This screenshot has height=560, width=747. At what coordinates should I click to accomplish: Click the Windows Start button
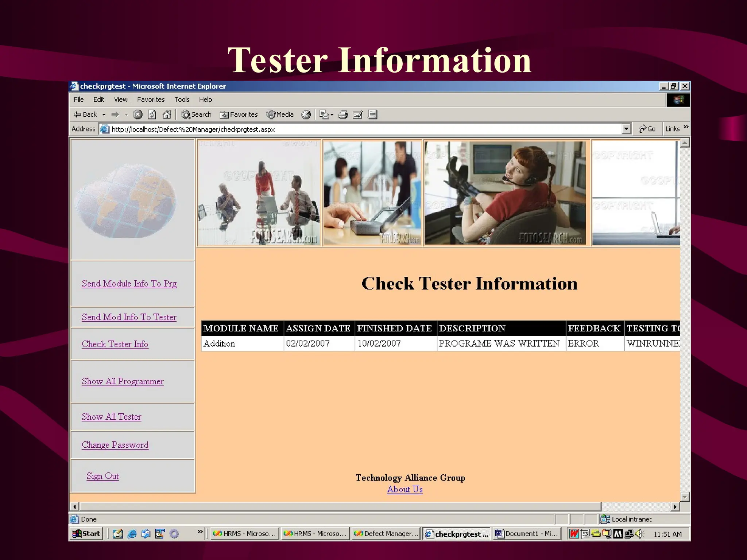[x=86, y=534]
